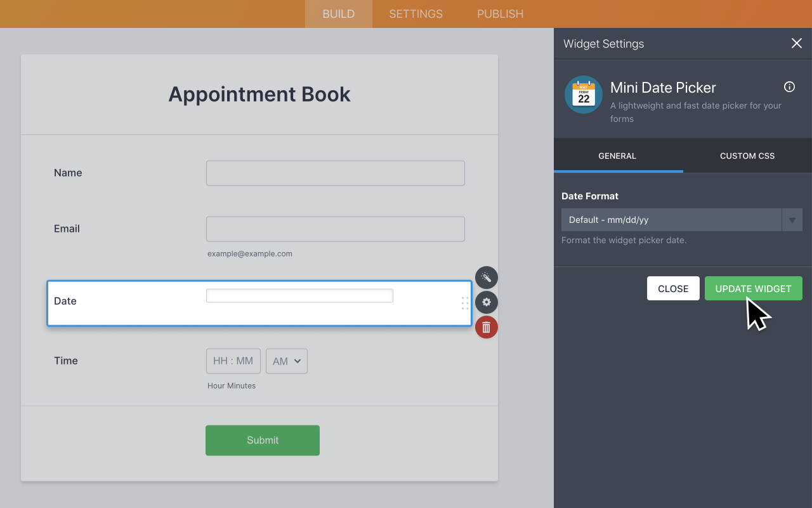Click the Date Format dropdown arrow icon
Screen dimensions: 812x508
[792, 220]
